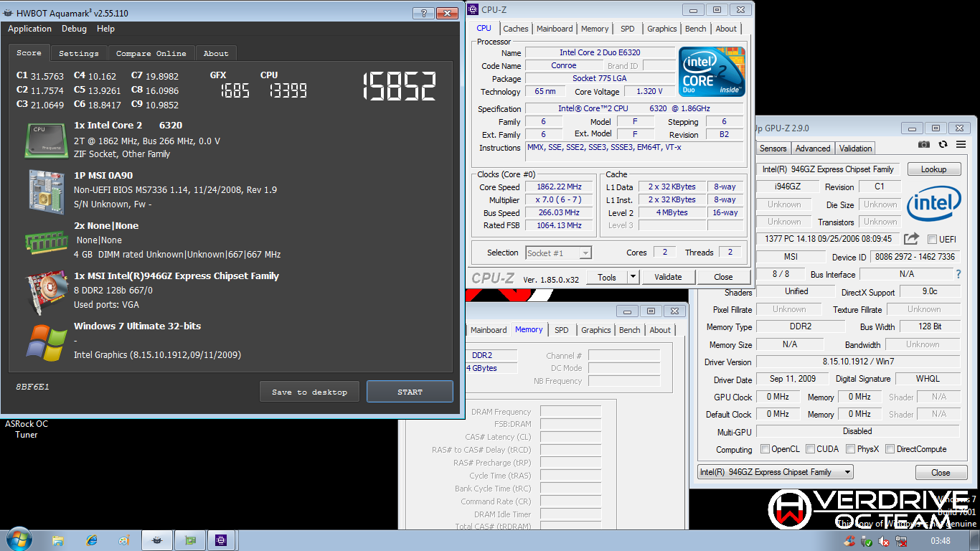Image resolution: width=980 pixels, height=551 pixels.
Task: Open ASRock OC Tuner desktop shortcut
Action: tap(27, 429)
